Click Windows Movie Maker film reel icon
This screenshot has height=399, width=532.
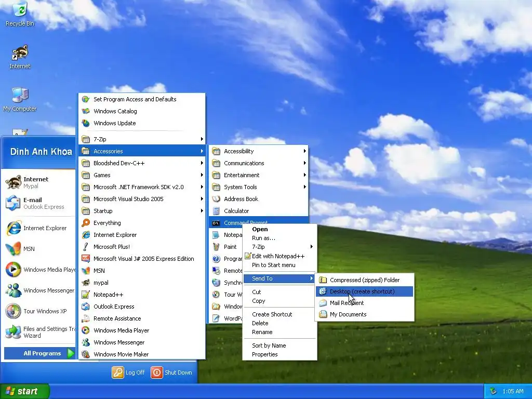[x=86, y=354]
